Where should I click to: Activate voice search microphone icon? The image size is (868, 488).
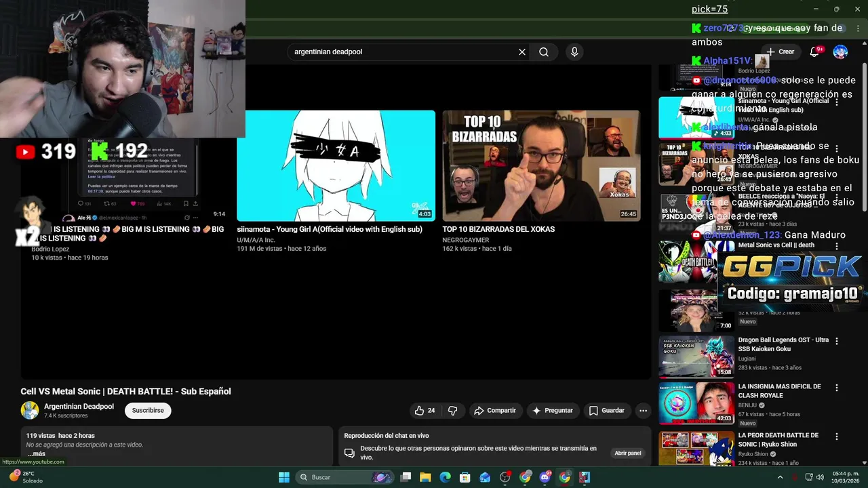574,52
